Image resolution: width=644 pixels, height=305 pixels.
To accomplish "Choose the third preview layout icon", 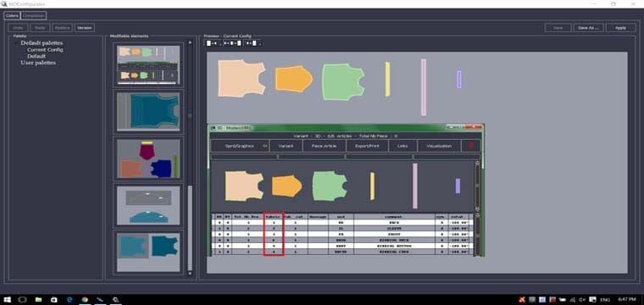I will [253, 42].
